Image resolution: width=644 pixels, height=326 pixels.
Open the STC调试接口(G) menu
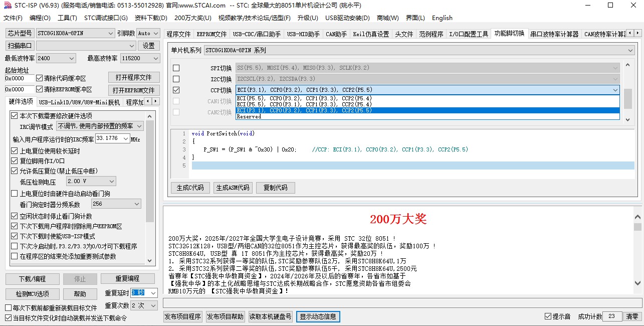click(106, 18)
